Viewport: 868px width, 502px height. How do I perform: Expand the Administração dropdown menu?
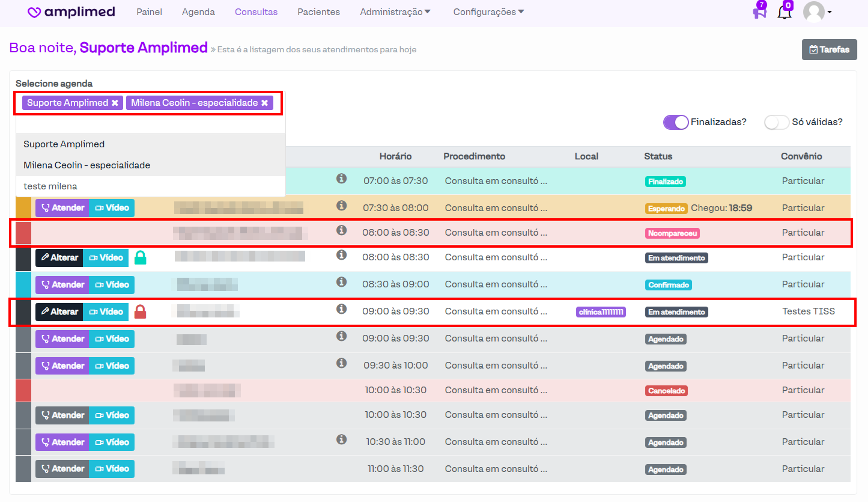[395, 12]
